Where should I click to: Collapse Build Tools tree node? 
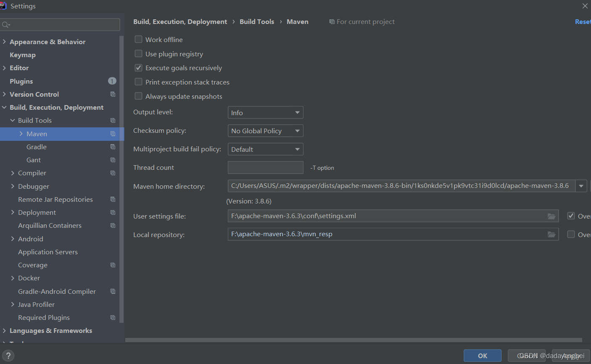pyautogui.click(x=13, y=120)
